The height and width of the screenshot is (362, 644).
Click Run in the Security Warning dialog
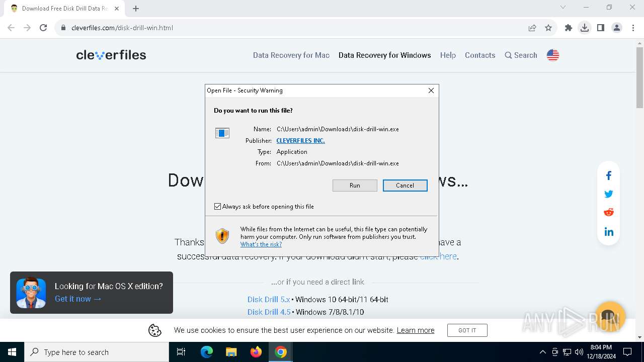click(x=355, y=186)
